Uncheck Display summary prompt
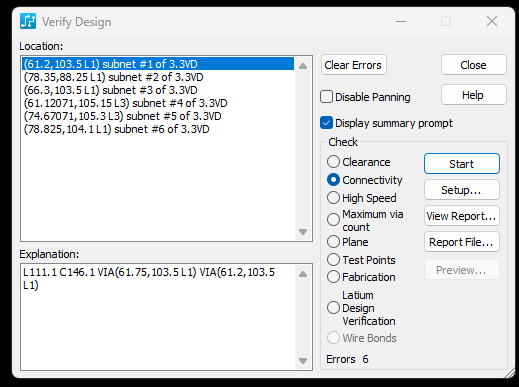 326,123
